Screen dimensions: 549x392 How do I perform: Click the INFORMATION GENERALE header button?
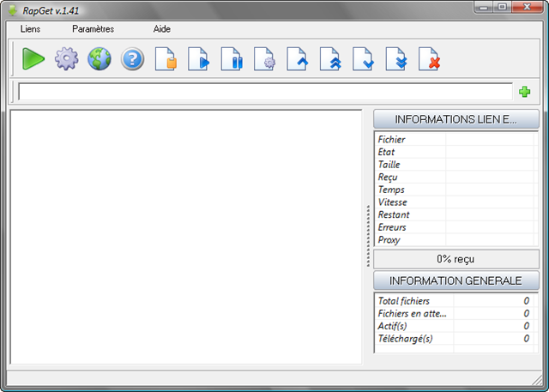point(455,280)
